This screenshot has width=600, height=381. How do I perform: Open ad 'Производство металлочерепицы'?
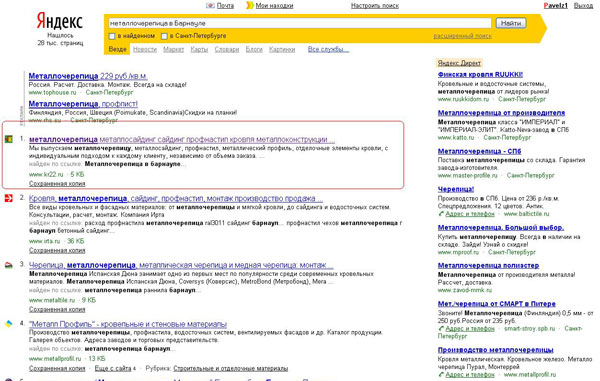(496, 350)
